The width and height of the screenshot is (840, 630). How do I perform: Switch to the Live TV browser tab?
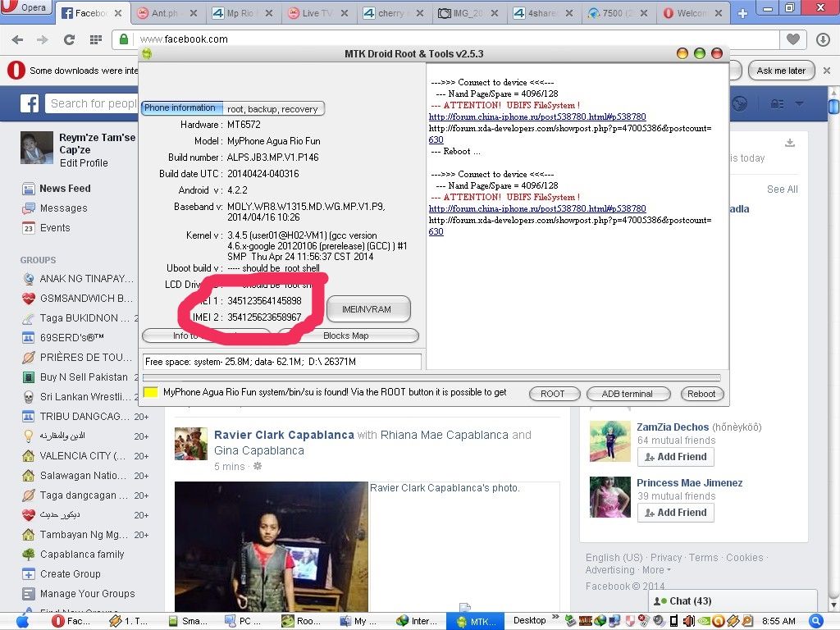(315, 13)
